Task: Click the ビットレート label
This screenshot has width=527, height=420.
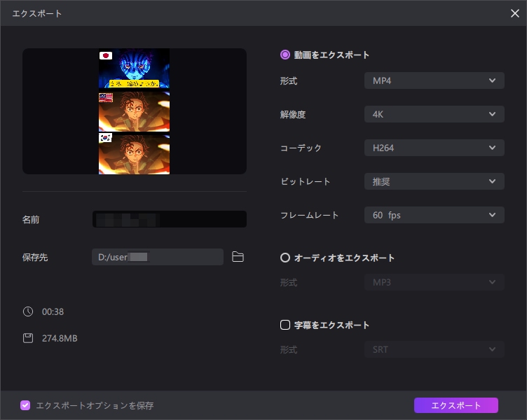Action: (305, 181)
